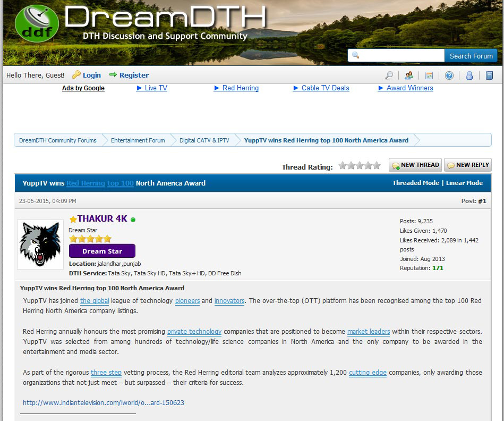Open the calendar icon in the toolbar
The image size is (504, 421).
pyautogui.click(x=429, y=75)
